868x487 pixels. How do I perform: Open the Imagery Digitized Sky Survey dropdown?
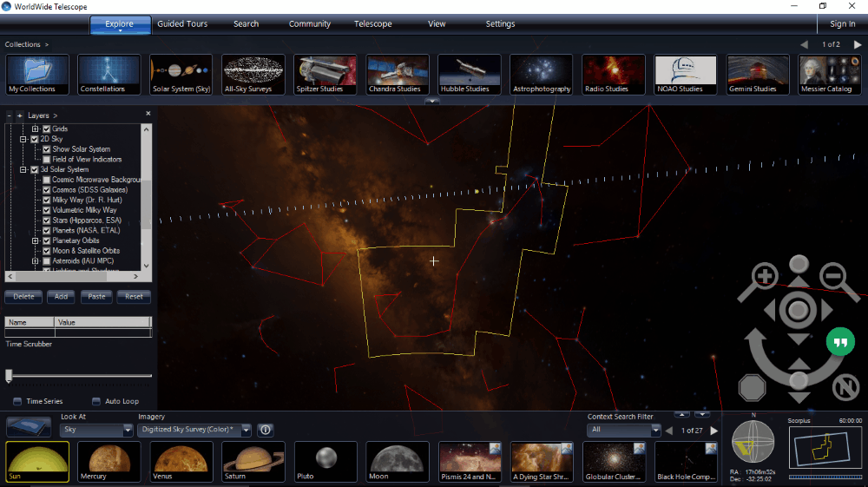tap(194, 430)
